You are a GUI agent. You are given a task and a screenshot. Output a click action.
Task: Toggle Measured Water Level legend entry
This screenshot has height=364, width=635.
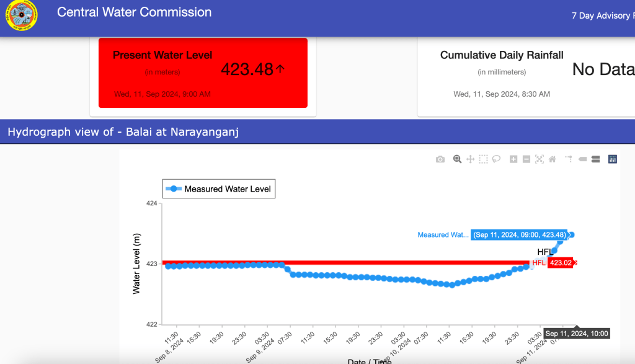[x=219, y=189]
